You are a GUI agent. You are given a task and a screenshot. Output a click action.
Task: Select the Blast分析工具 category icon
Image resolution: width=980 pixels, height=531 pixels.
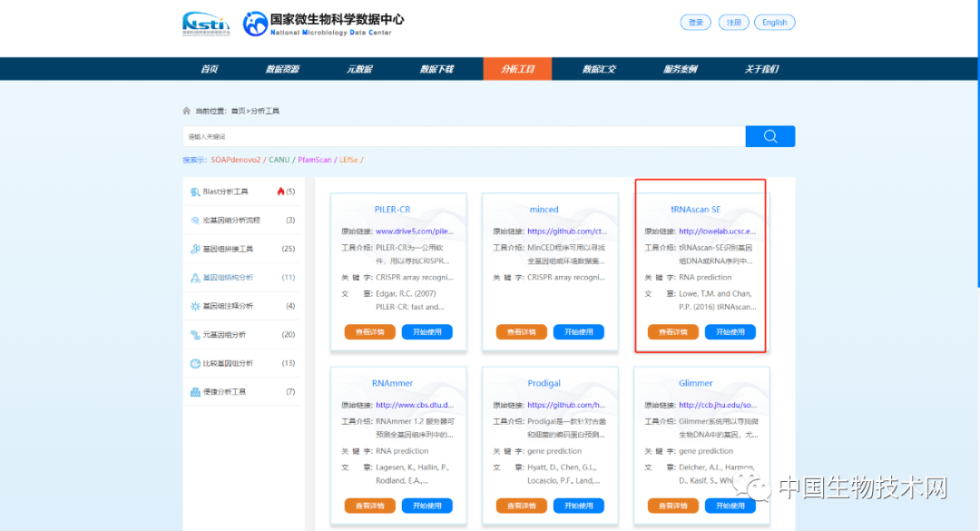coord(196,192)
